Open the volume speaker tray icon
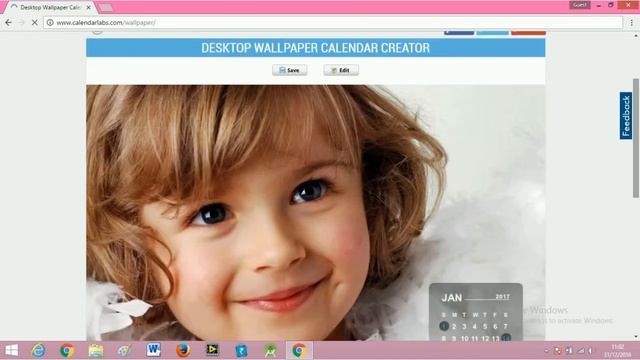Image resolution: width=640 pixels, height=360 pixels. (591, 351)
